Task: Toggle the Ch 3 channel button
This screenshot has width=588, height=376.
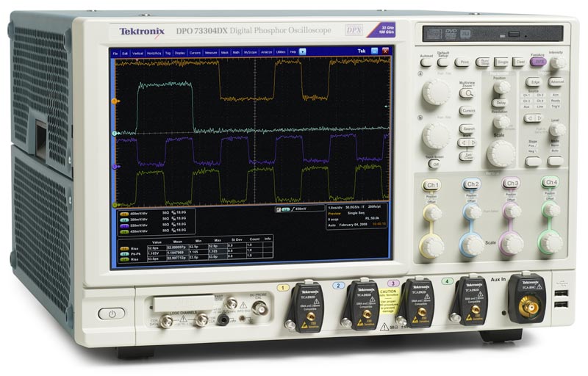Action: point(511,183)
